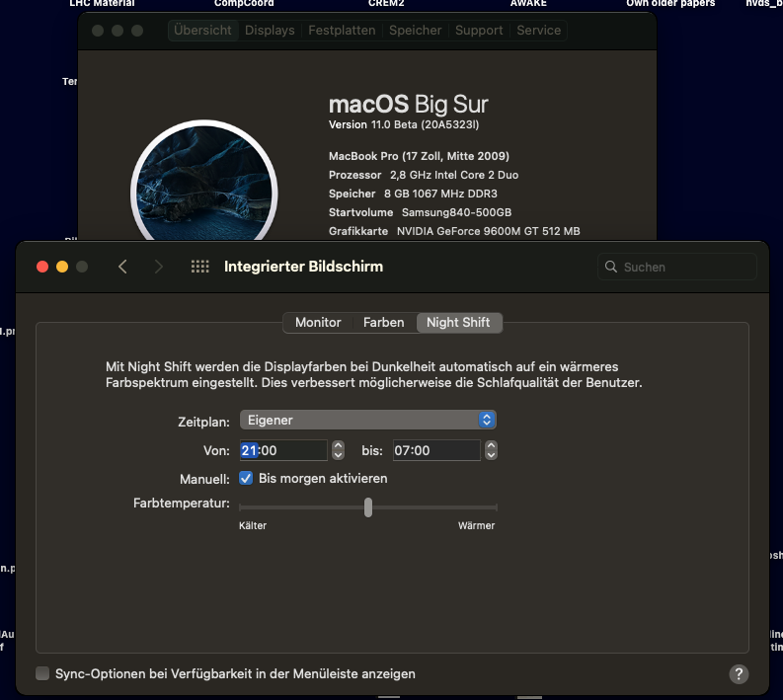Click the Von time field 21:00

[x=283, y=450]
